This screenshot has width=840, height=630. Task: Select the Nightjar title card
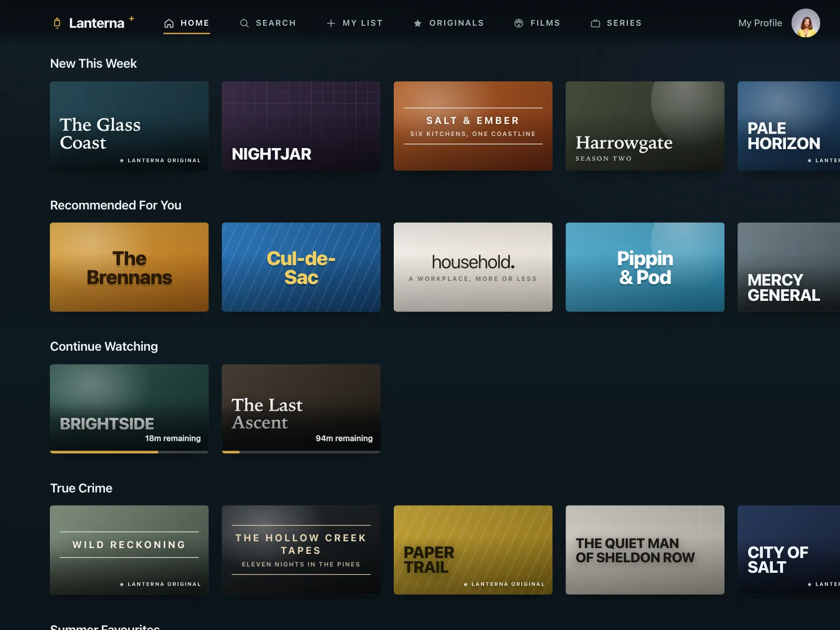click(x=301, y=126)
